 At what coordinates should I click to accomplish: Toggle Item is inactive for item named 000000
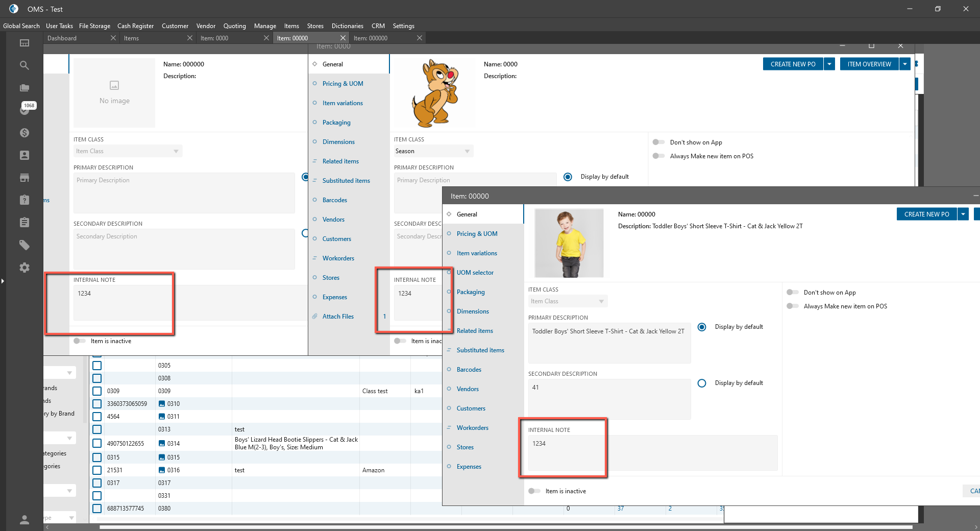(80, 341)
